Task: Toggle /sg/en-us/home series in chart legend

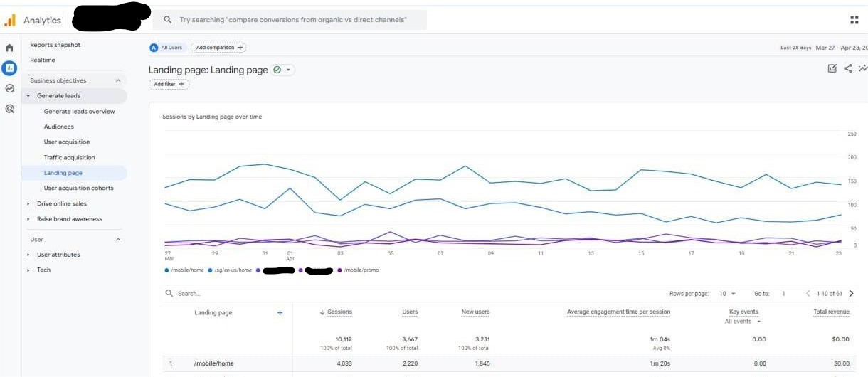Action: pos(230,270)
